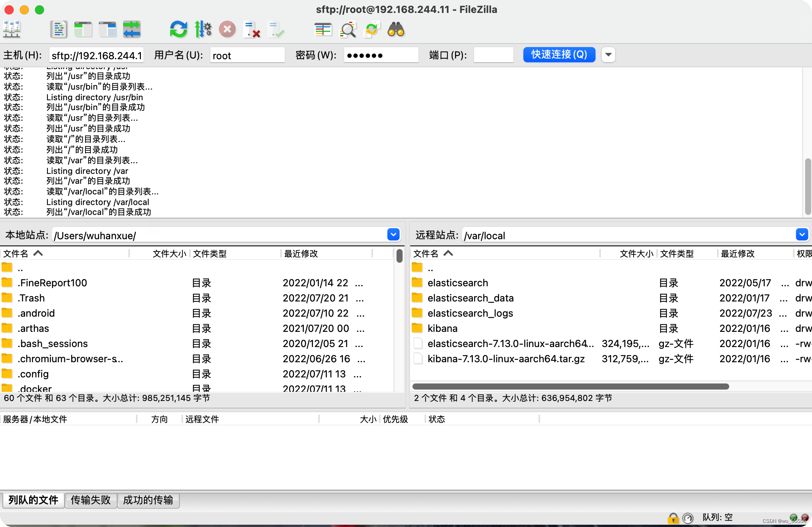Open remote site path dropdown
The height and width of the screenshot is (527, 812).
point(802,235)
